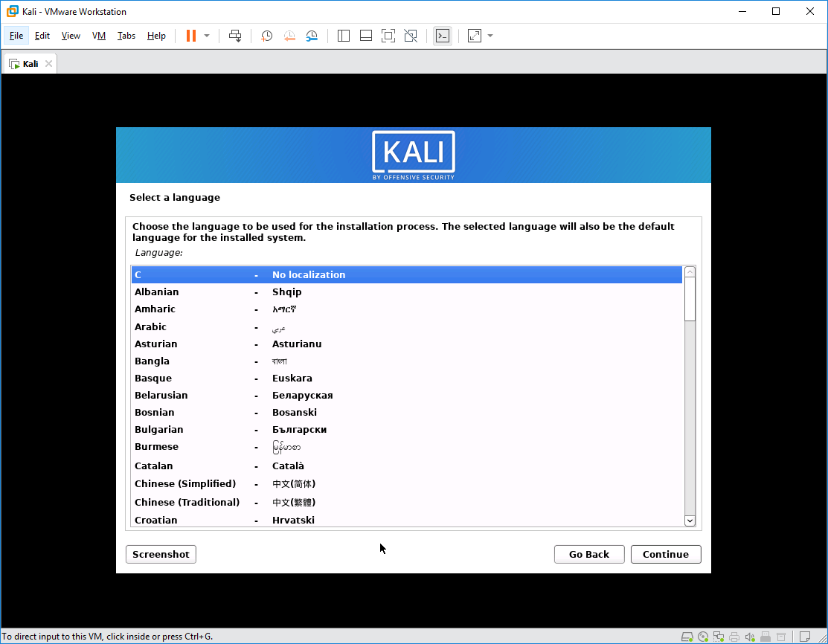The image size is (828, 644).
Task: Click language list scroll up arrow
Action: pos(690,272)
